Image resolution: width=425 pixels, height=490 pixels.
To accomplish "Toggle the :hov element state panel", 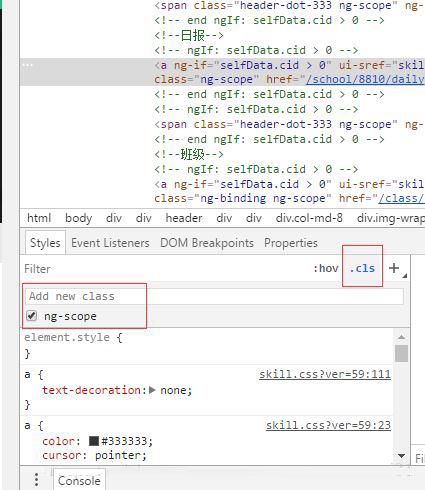I will 325,268.
